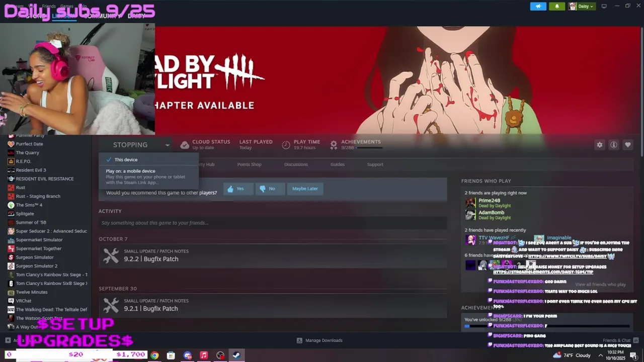Select The Sims 4 in the library
The image size is (644, 362).
pyautogui.click(x=29, y=205)
